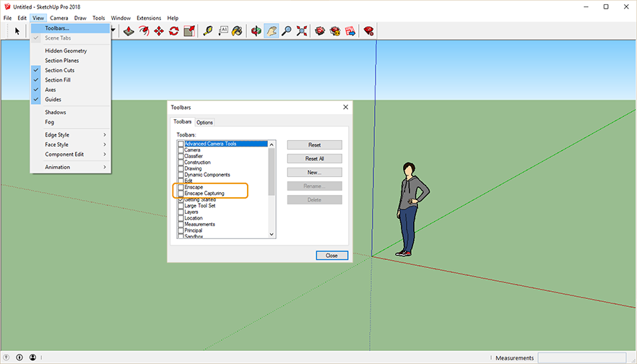Image resolution: width=637 pixels, height=364 pixels.
Task: Check the Camera toolbar checkbox
Action: [181, 150]
